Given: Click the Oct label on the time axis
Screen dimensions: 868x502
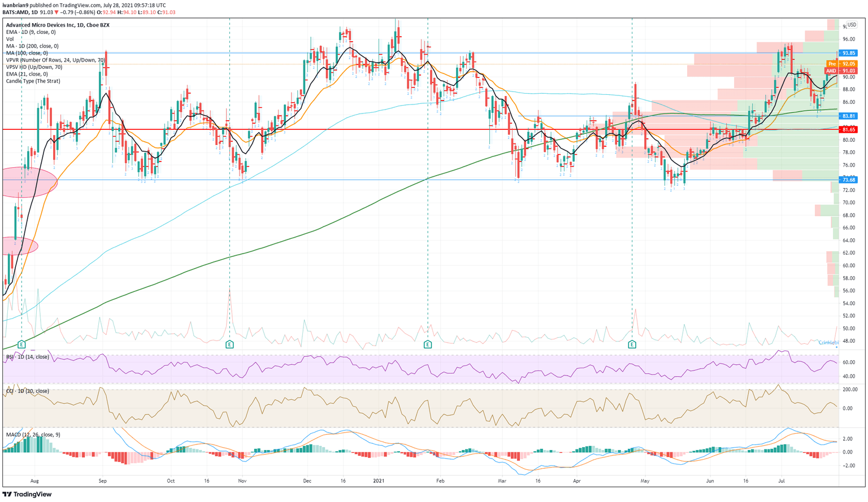Looking at the screenshot, I should pos(171,481).
